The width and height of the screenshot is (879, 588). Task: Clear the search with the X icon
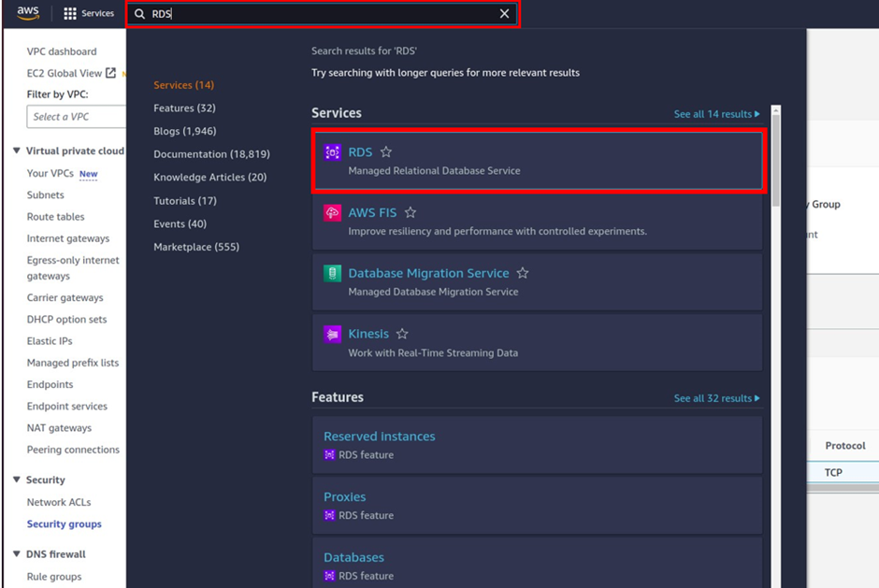pyautogui.click(x=505, y=13)
